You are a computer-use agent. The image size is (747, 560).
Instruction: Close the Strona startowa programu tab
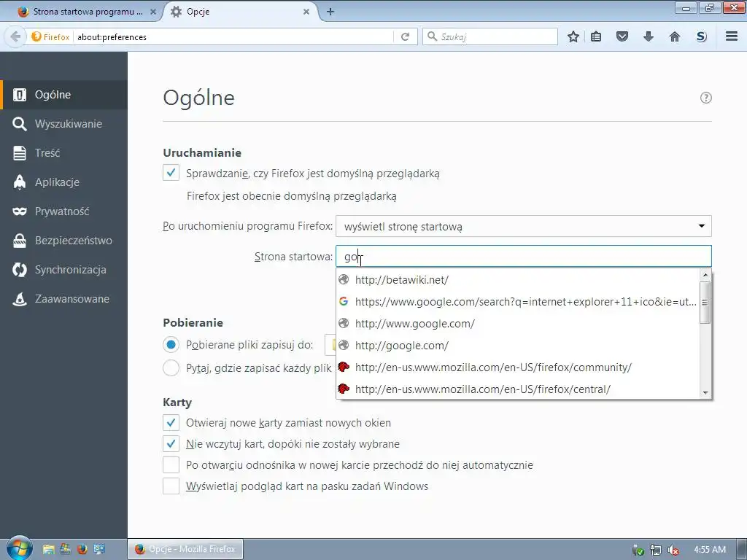(x=153, y=12)
